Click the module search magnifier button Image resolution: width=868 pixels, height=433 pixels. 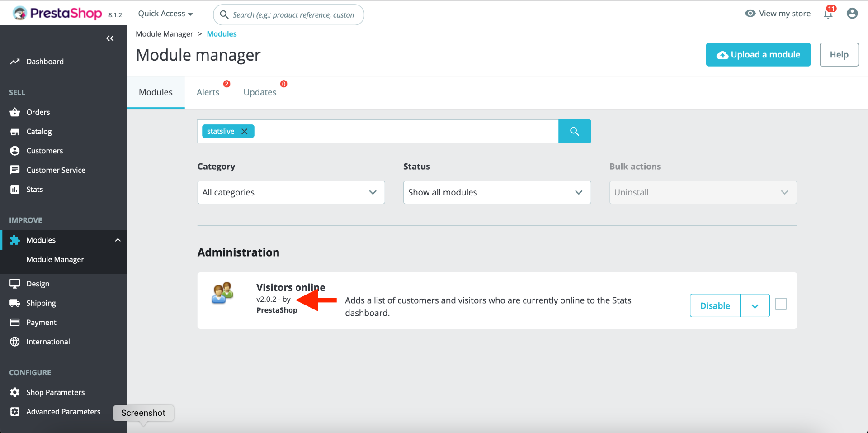pos(575,131)
